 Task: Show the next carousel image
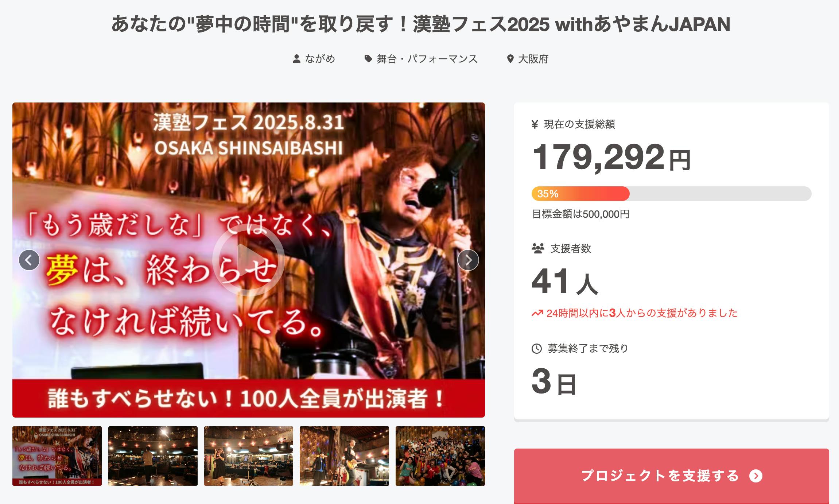tap(468, 260)
